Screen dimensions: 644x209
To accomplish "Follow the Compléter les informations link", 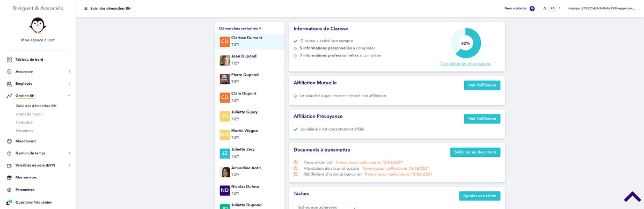I will (x=465, y=64).
